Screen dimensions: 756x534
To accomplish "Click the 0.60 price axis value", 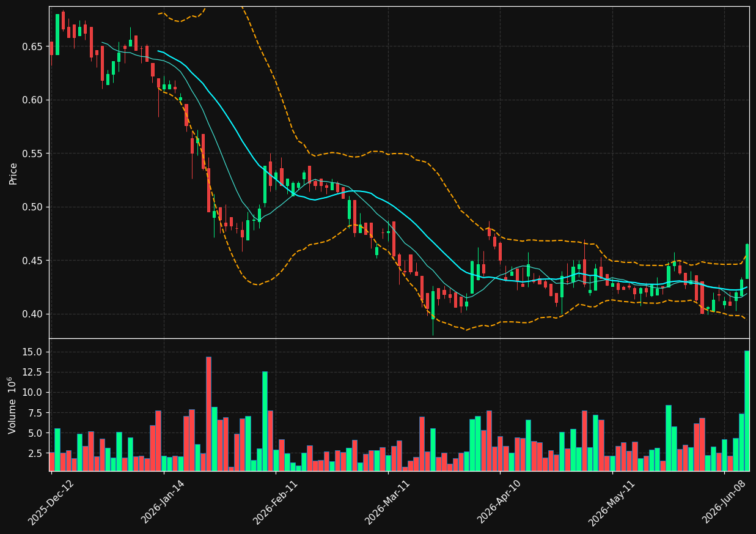I will coord(32,100).
